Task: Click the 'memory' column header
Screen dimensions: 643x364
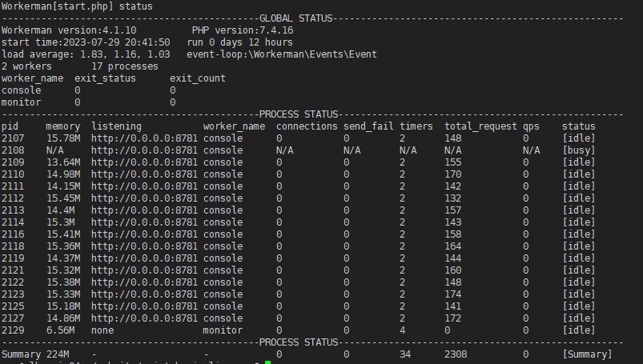Action: click(63, 126)
